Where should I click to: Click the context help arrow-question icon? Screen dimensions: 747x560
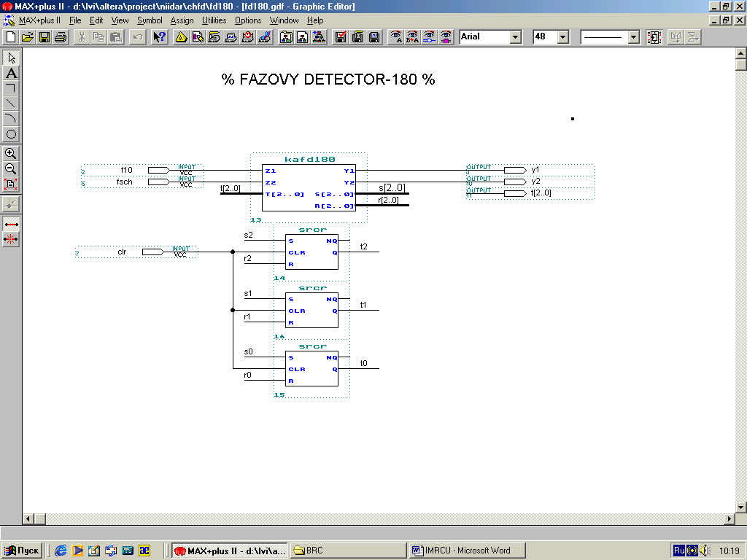(x=159, y=37)
